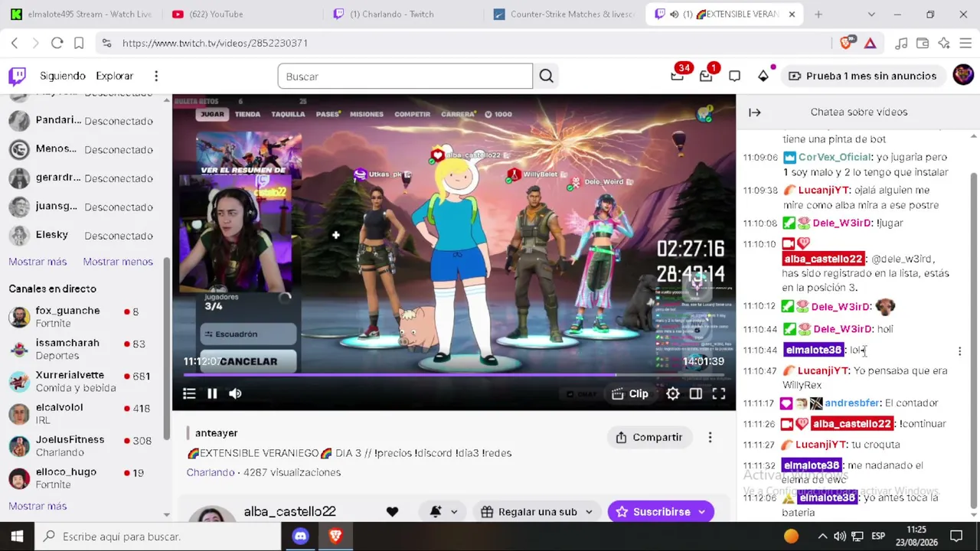Open Brave Wallet icon
Viewport: 980px width, 551px height.
pyautogui.click(x=923, y=43)
